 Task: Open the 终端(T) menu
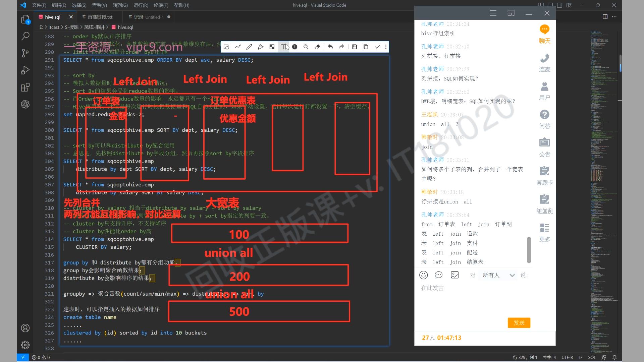161,5
